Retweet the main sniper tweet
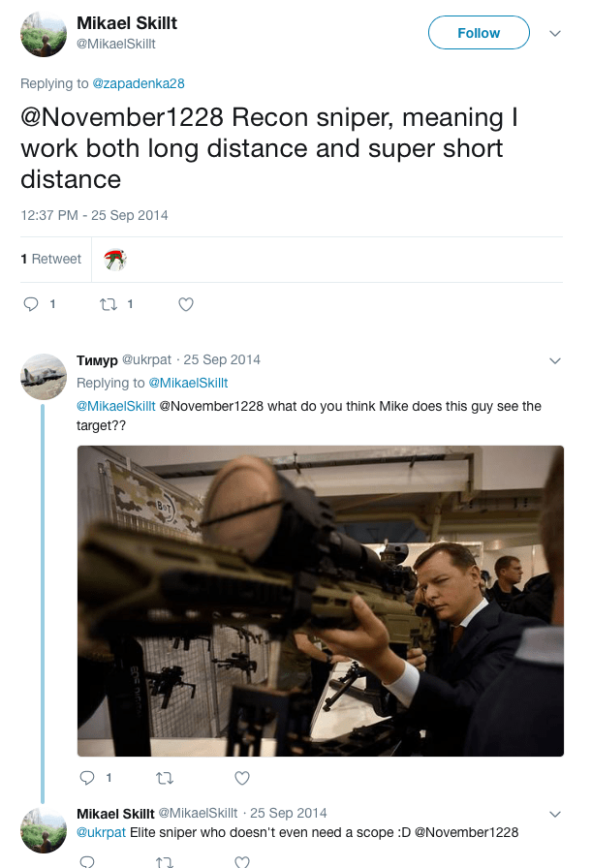 pos(109,304)
